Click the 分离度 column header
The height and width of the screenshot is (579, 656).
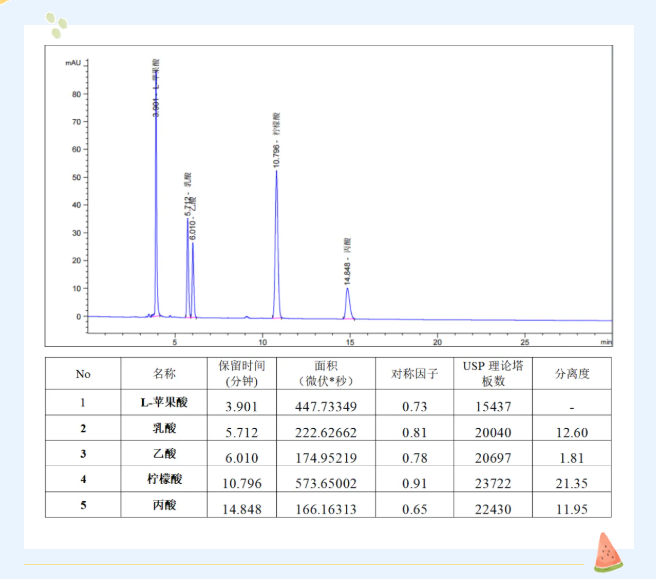(572, 374)
